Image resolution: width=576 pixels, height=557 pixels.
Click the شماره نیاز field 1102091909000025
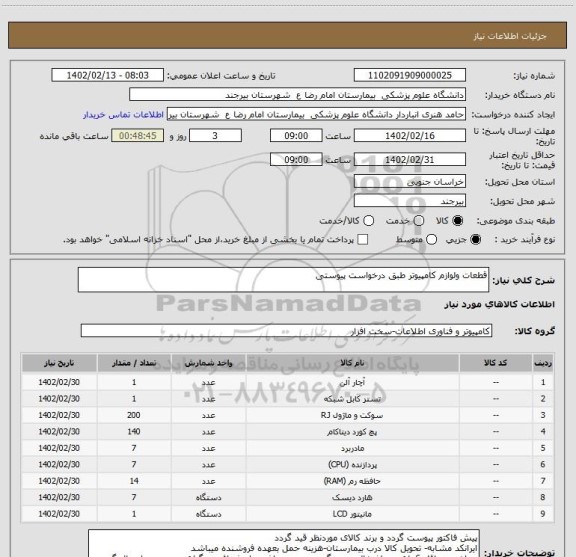410,75
